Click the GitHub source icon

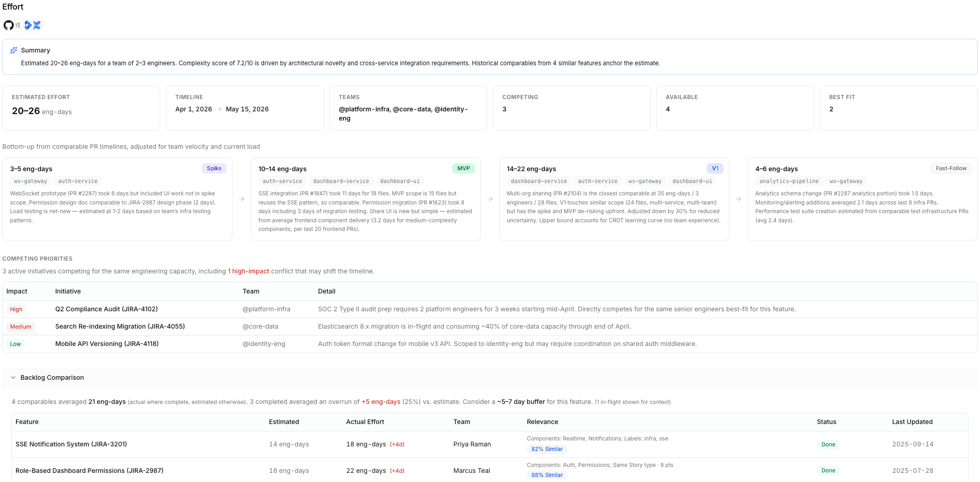(8, 25)
